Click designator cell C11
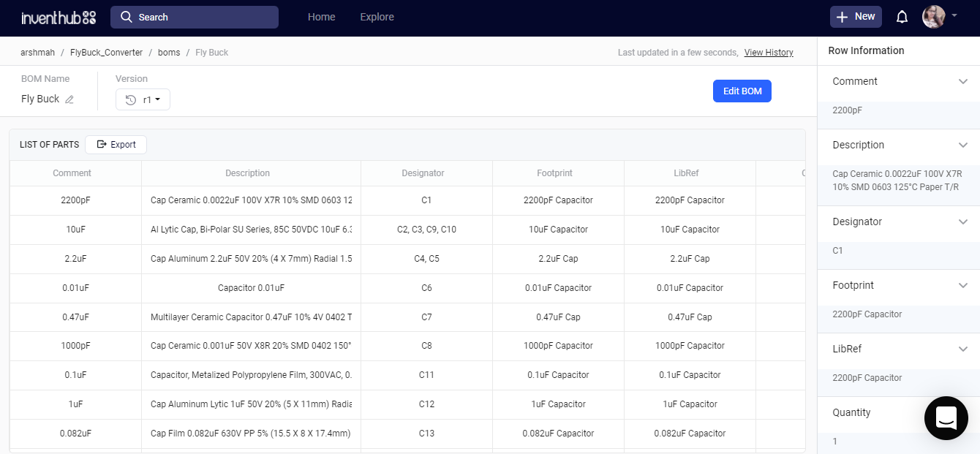This screenshot has height=454, width=980. (426, 375)
